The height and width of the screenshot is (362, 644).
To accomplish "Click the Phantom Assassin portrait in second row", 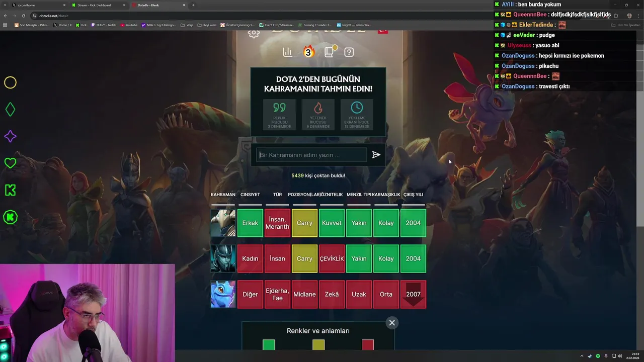I will (x=223, y=258).
